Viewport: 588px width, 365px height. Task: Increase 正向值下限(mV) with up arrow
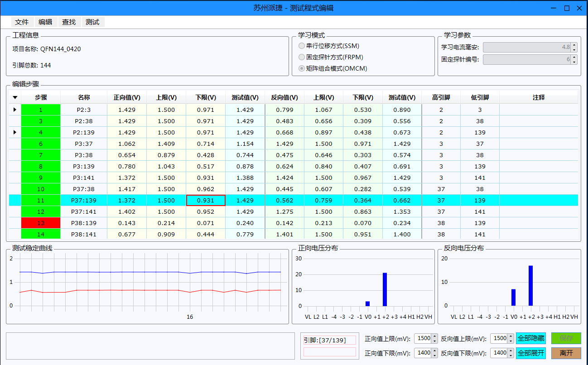coord(435,351)
